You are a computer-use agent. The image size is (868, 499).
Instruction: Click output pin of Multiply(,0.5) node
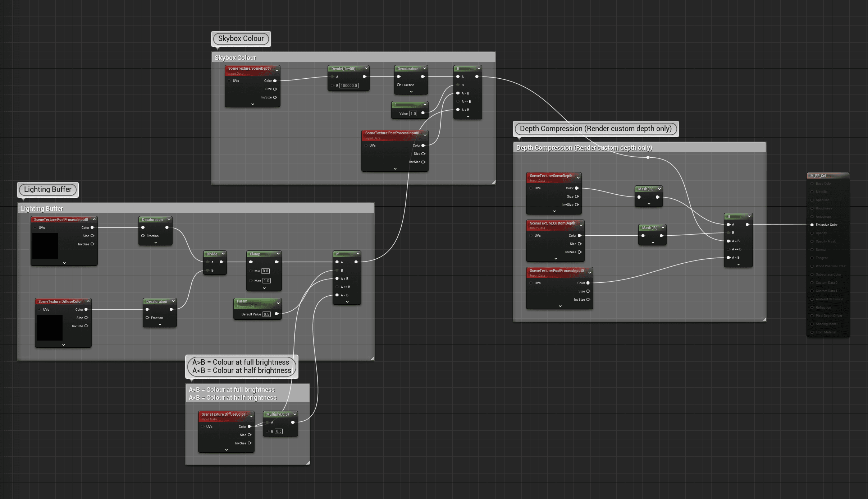[293, 422]
